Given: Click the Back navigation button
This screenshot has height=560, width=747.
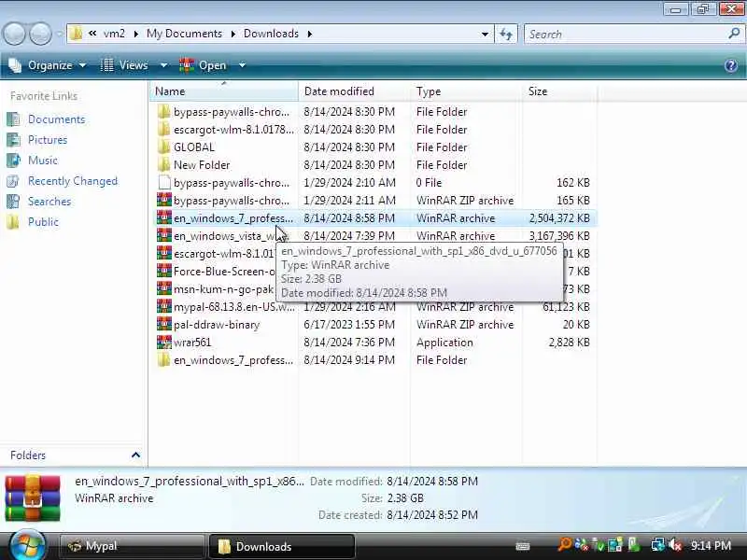Looking at the screenshot, I should coord(14,35).
